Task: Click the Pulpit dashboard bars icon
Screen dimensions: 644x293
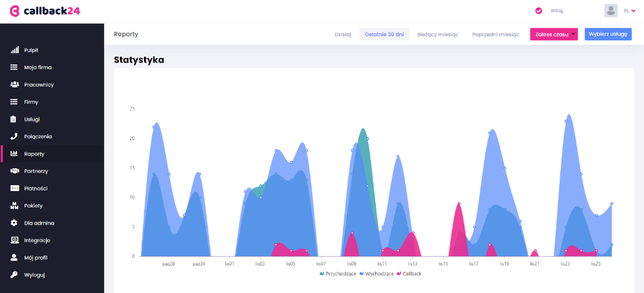Action: point(15,50)
